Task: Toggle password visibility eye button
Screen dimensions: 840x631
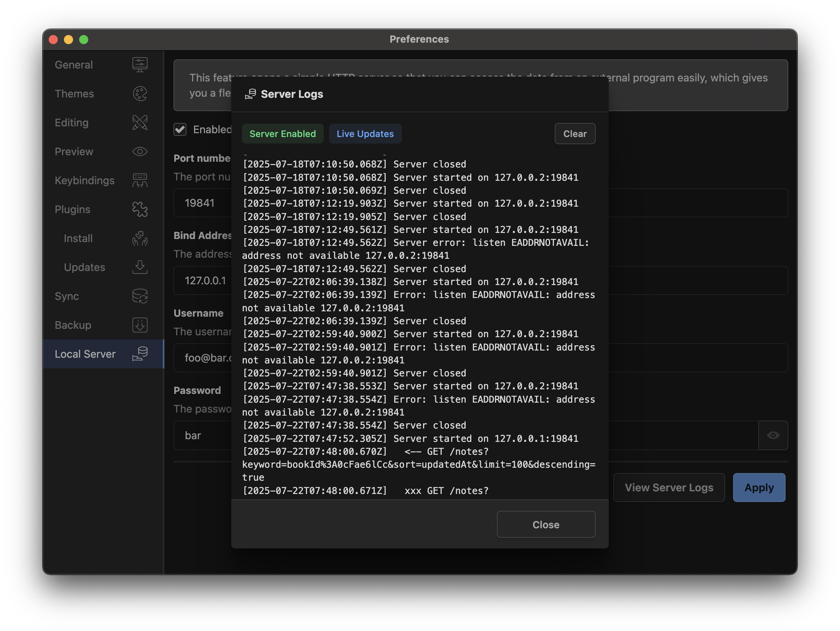Action: [x=773, y=435]
